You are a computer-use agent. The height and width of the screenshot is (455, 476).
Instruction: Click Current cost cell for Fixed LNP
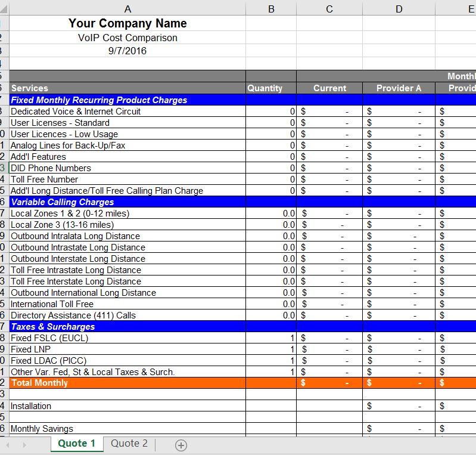click(329, 349)
